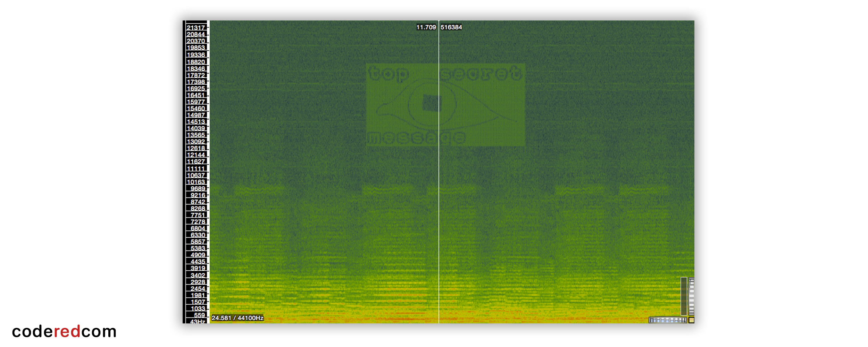Click the 18346 frequency scale label

tap(196, 69)
